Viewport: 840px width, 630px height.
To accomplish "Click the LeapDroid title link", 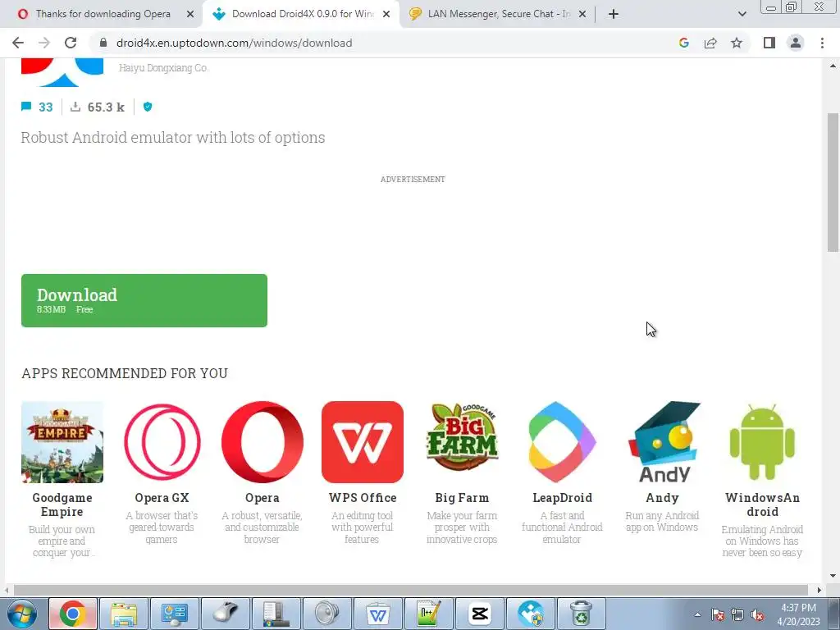I will (563, 498).
